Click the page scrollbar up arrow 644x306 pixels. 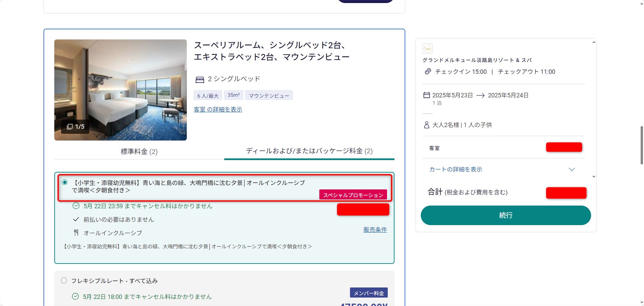(x=641, y=3)
